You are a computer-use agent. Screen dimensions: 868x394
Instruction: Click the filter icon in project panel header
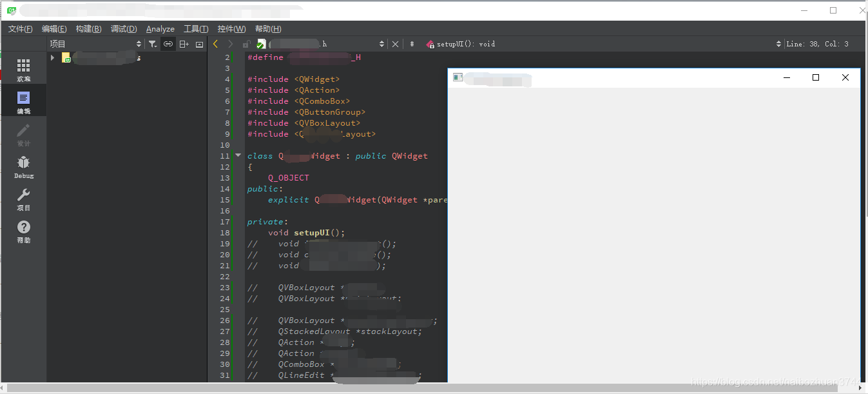coord(152,43)
